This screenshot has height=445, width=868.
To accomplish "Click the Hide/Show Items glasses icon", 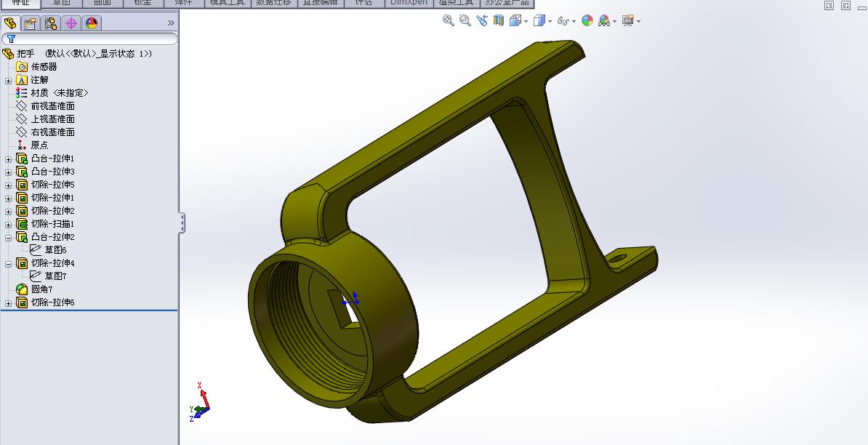I will click(x=563, y=21).
